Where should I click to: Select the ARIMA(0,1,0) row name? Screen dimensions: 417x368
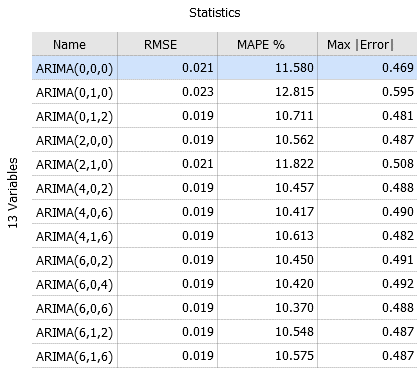74,92
